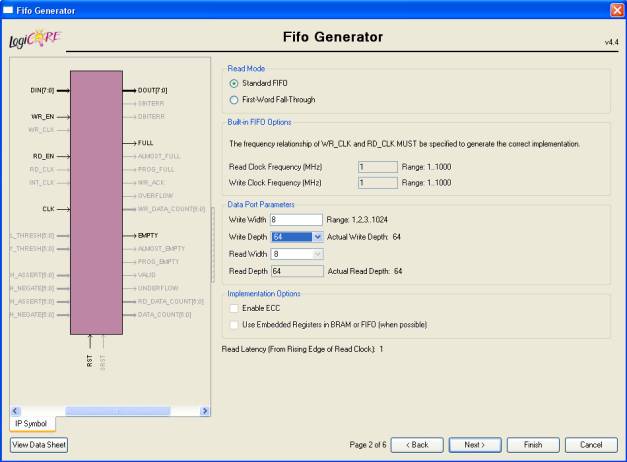Viewport: 627px width, 462px height.
Task: Click the Read Depth field
Action: (297, 271)
